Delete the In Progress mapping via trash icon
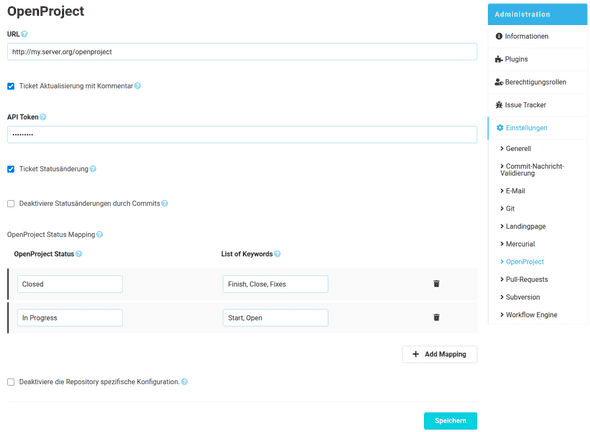The width and height of the screenshot is (590, 432). [x=436, y=318]
